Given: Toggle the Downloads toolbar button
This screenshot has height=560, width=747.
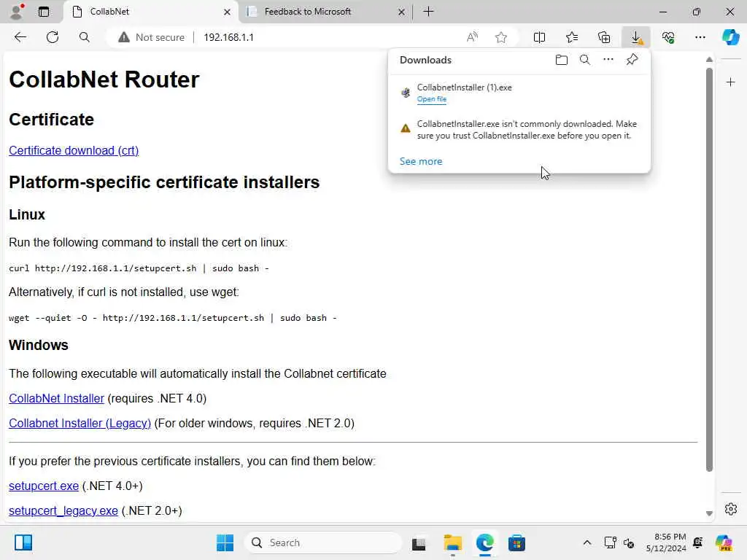Looking at the screenshot, I should [636, 37].
